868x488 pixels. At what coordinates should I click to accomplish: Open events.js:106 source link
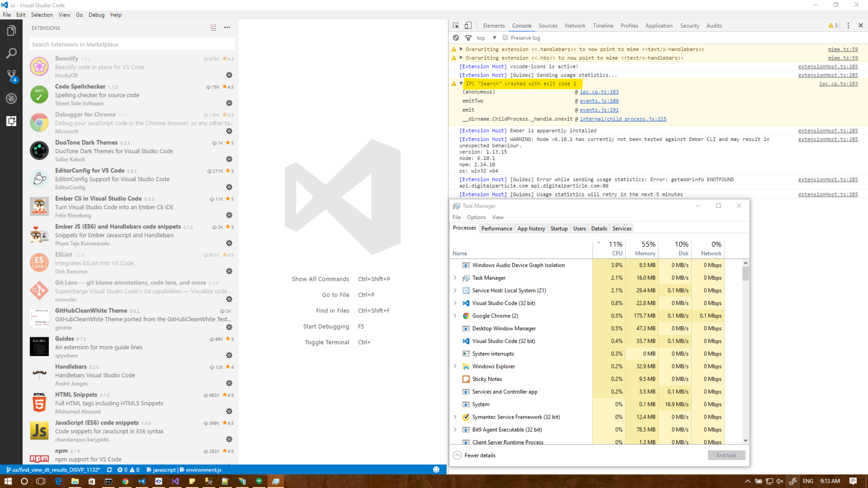click(599, 101)
